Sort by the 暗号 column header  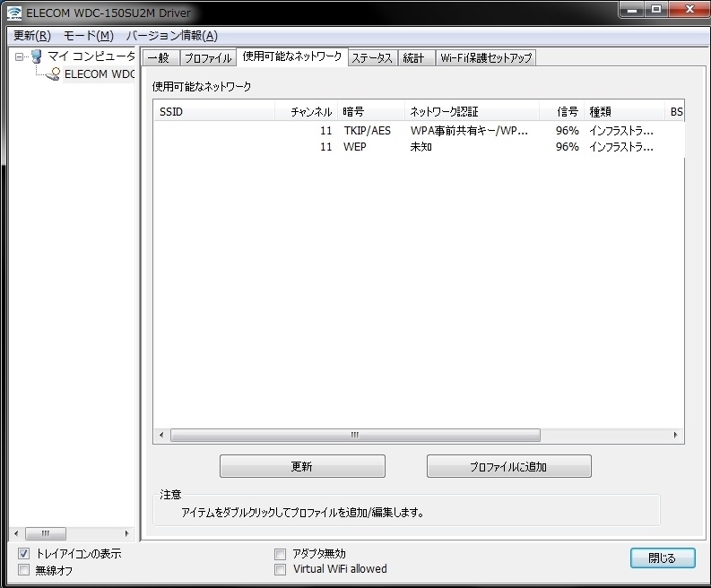371,111
